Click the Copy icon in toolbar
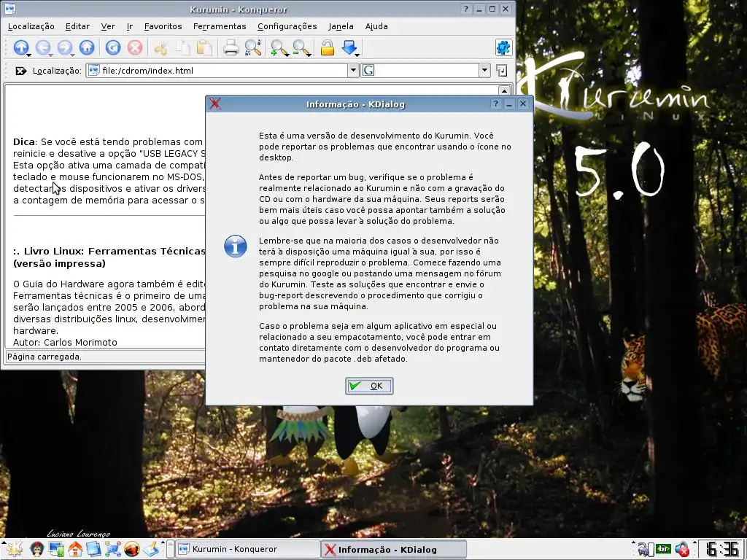The height and width of the screenshot is (560, 747). tap(183, 47)
